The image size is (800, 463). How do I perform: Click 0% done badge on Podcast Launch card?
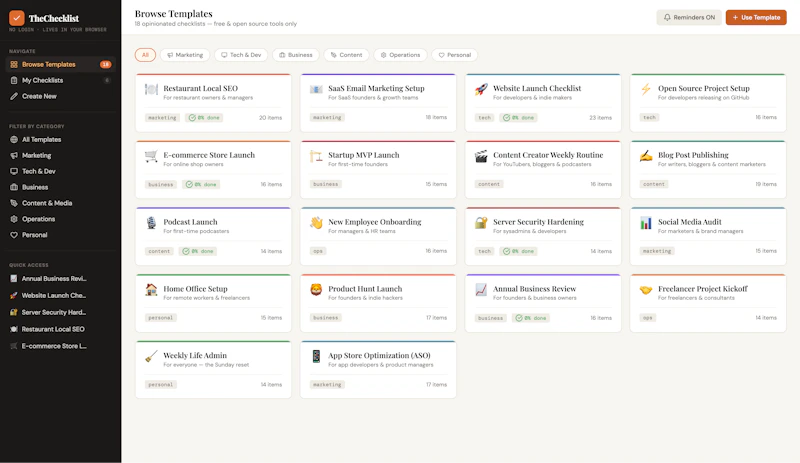[x=198, y=251]
